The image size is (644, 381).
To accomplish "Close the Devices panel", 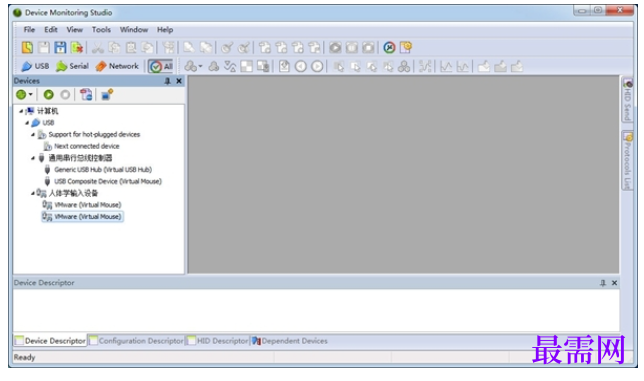I will 179,81.
